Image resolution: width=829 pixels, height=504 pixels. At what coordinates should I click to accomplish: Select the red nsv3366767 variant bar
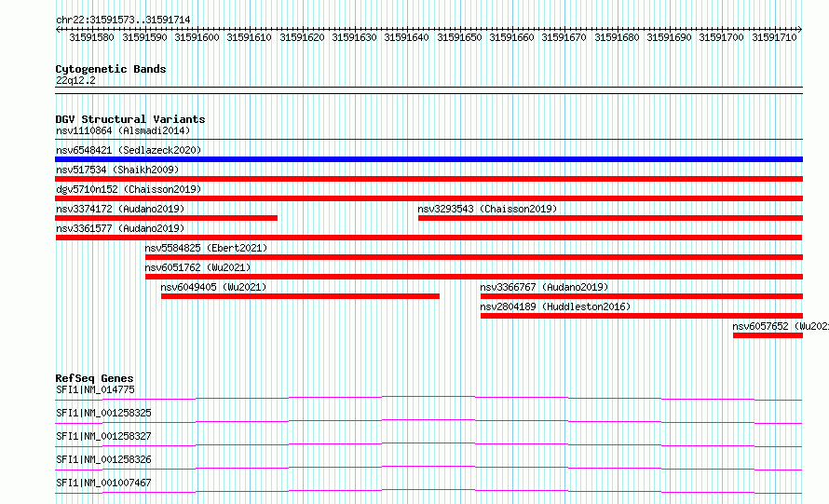(x=642, y=296)
